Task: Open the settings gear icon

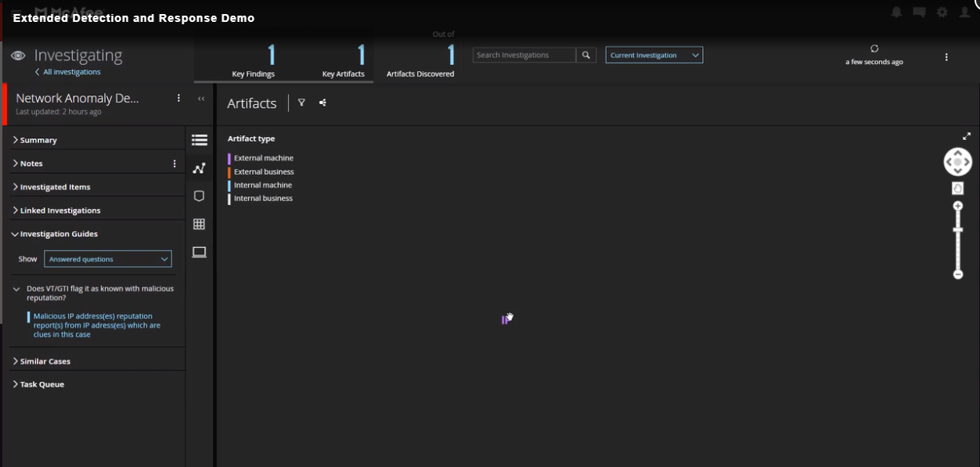Action: [x=942, y=13]
